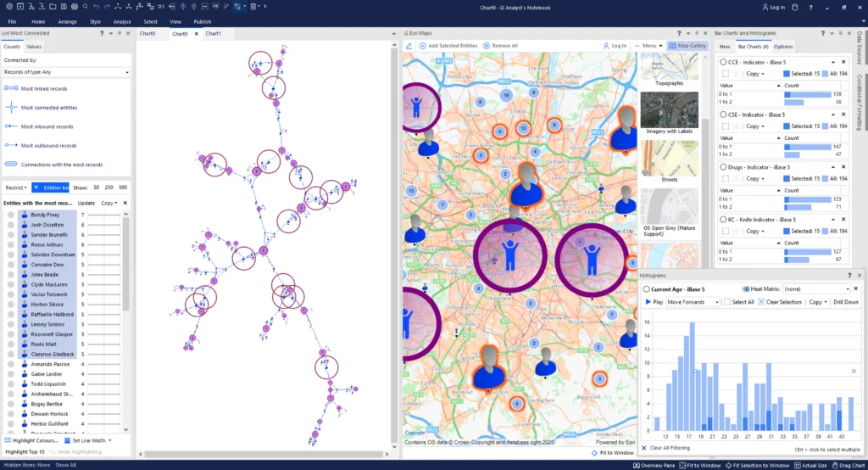The width and height of the screenshot is (868, 470).
Task: Open the Analyse ribbon tab
Action: click(122, 20)
